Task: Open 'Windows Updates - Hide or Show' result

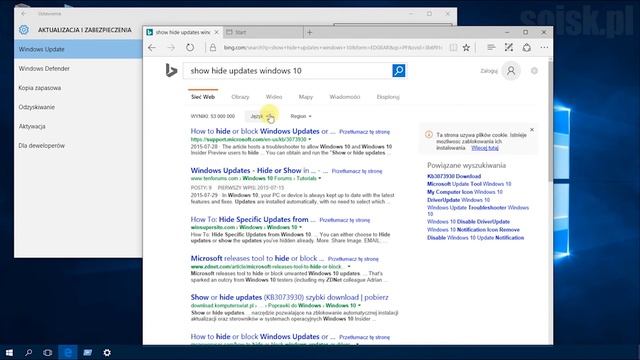Action: pyautogui.click(x=259, y=170)
